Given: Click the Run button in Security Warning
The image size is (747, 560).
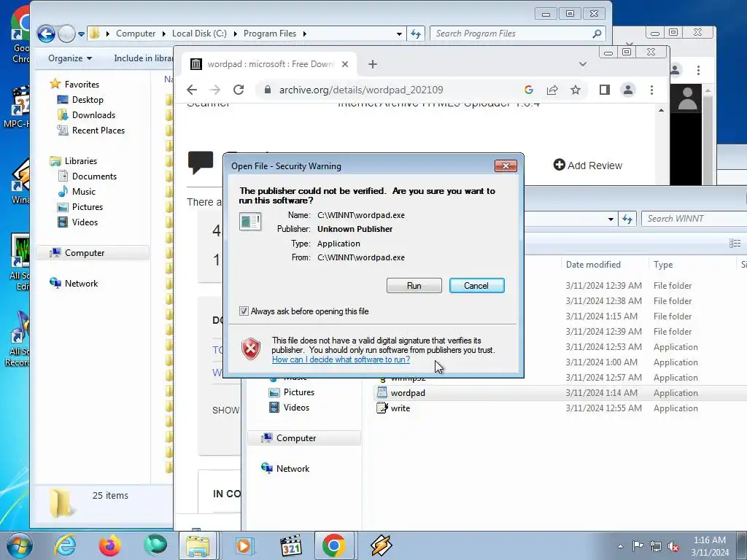Looking at the screenshot, I should pyautogui.click(x=414, y=285).
